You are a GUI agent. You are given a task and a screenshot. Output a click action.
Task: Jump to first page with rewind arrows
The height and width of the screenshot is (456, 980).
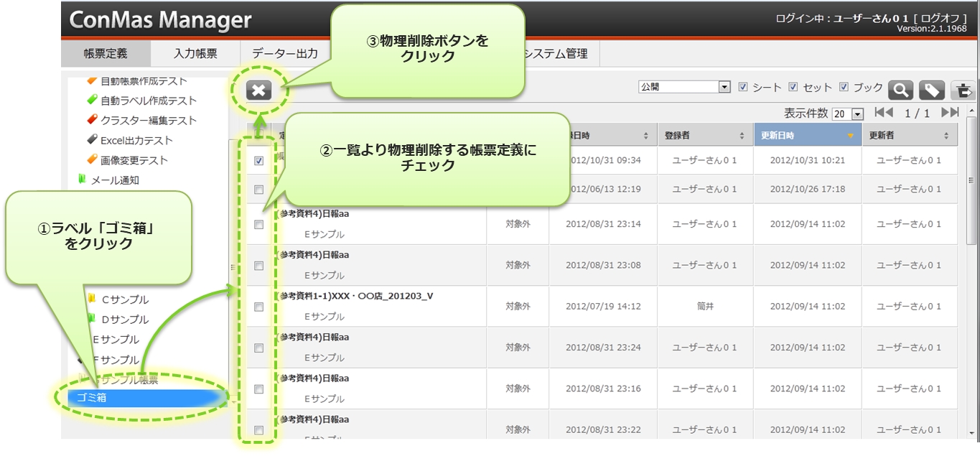tap(883, 113)
